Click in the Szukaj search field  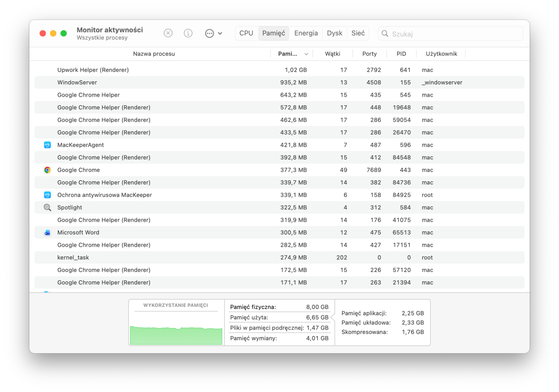coord(450,34)
